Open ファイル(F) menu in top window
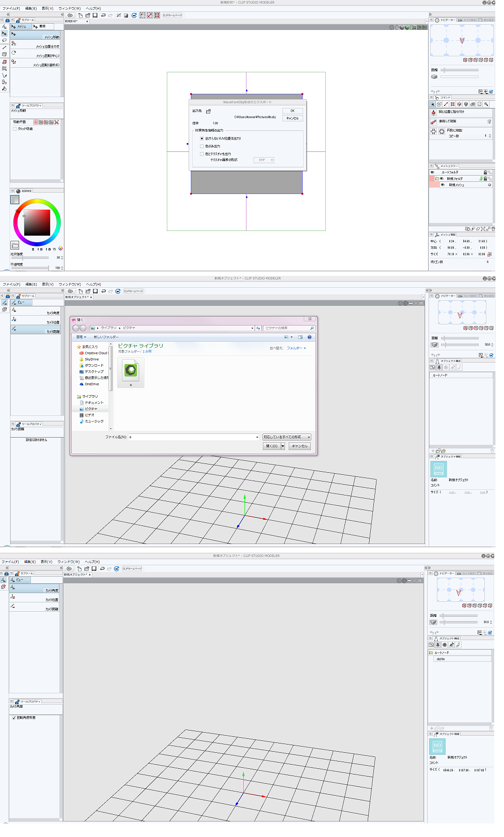Screen dimensions: 504x837 (11, 8)
